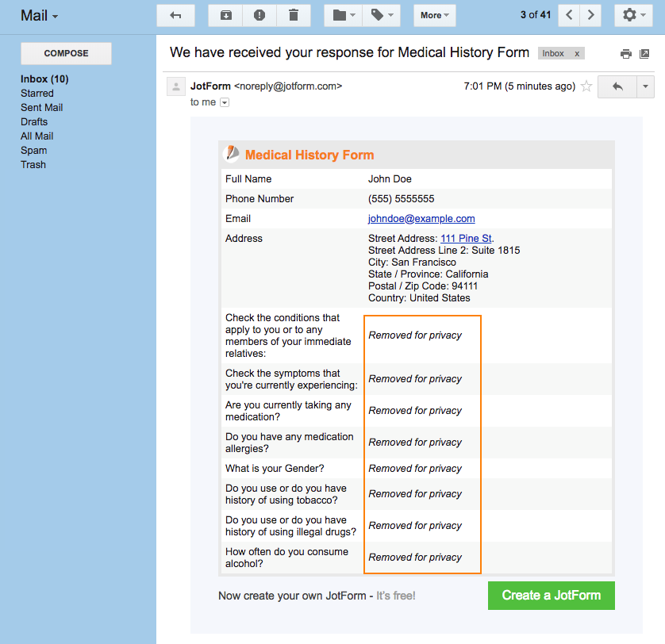Click the JotForm pencil logo
This screenshot has width=665, height=644.
(231, 154)
